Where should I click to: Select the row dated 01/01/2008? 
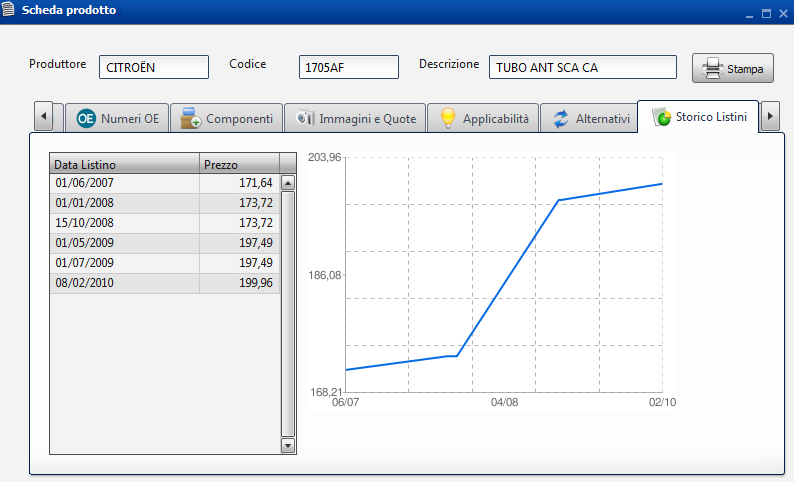coord(165,203)
